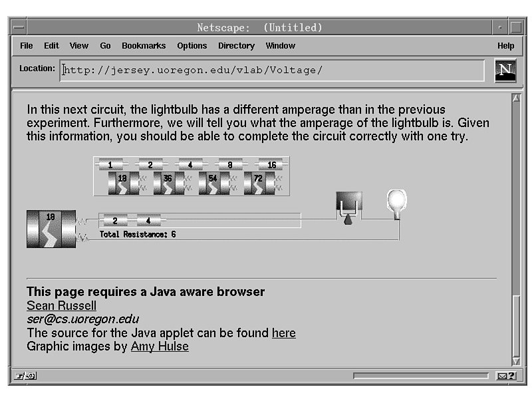The image size is (532, 399).
Task: Click the status bar progress indicator
Action: click(421, 376)
